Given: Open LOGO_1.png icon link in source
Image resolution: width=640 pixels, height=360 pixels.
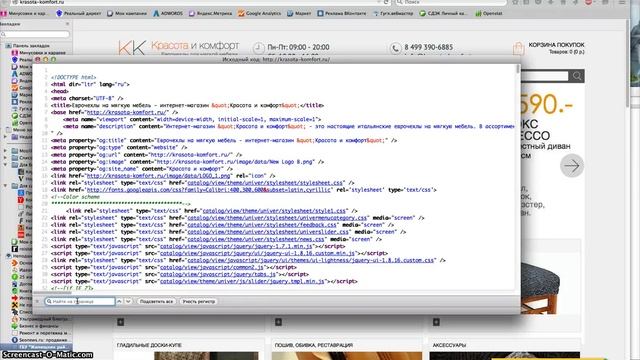Looking at the screenshot, I should [x=158, y=176].
